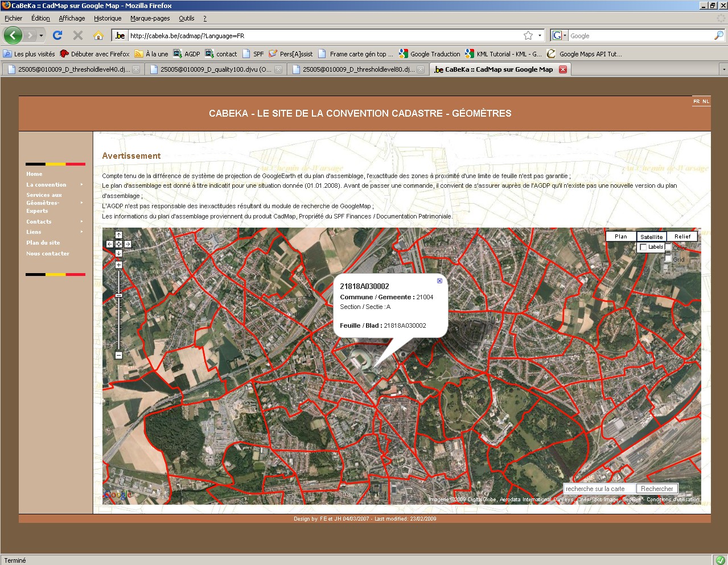The height and width of the screenshot is (565, 728).
Task: Bookmark this page with the star icon
Action: [528, 35]
